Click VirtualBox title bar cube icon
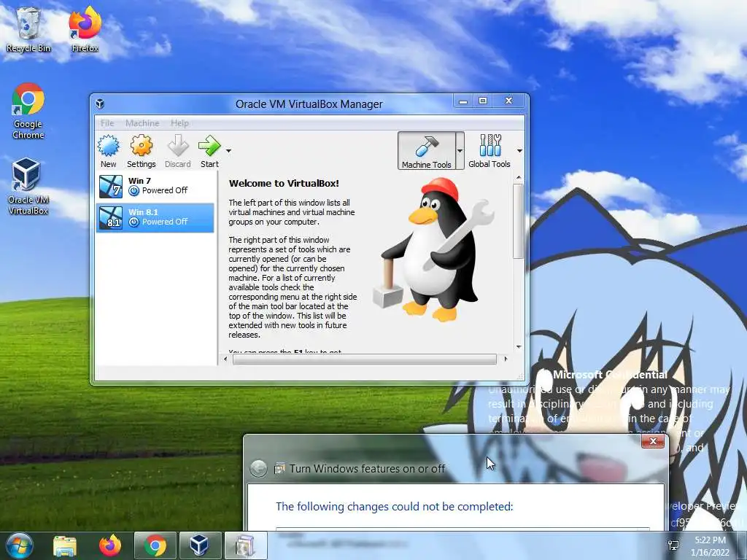This screenshot has width=747, height=560. point(100,104)
